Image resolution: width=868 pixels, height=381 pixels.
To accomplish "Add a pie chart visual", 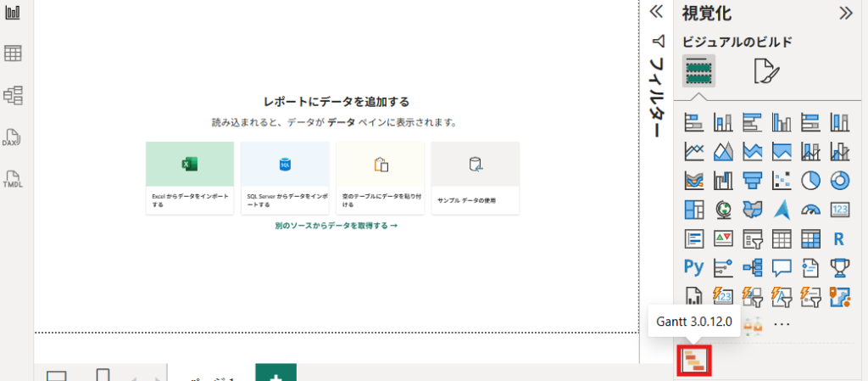I will pos(811,180).
